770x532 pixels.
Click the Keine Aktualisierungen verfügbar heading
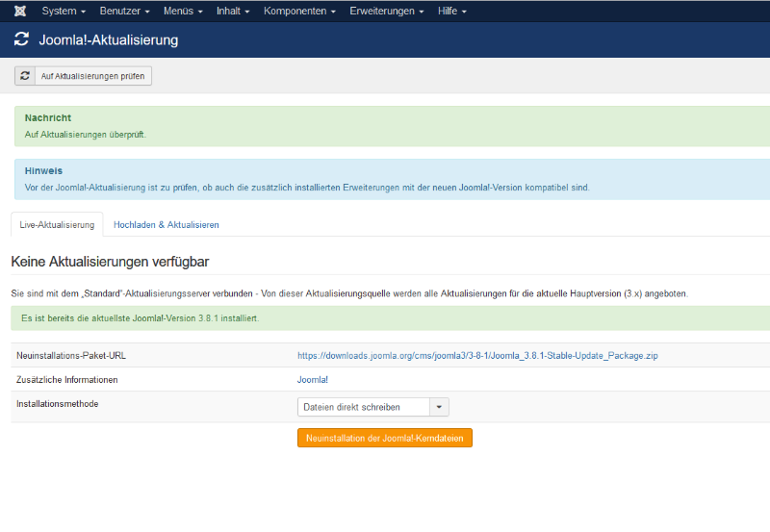pyautogui.click(x=110, y=262)
